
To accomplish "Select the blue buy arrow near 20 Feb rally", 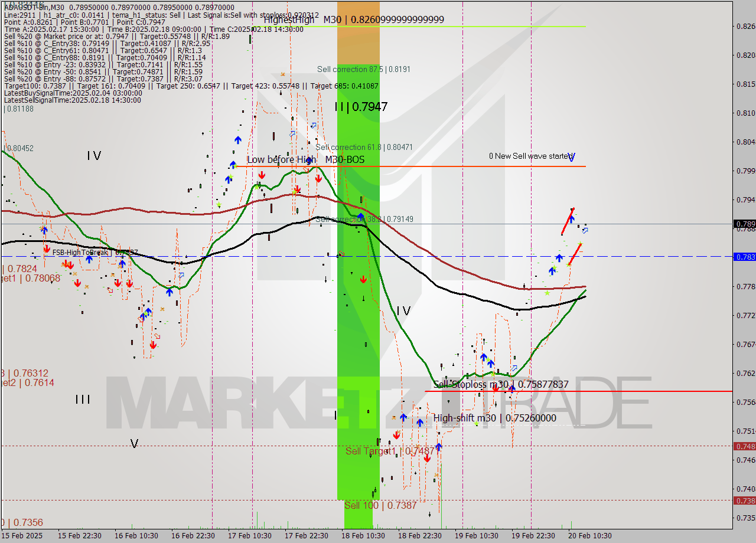I will (559, 257).
